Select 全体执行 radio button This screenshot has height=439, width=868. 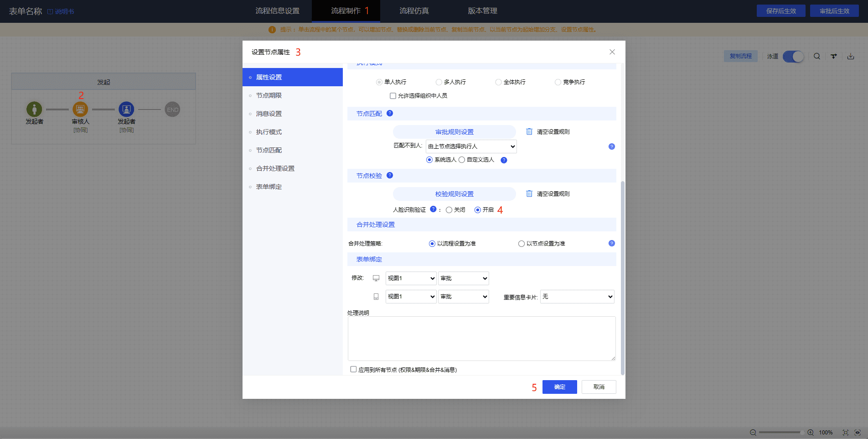pos(499,82)
